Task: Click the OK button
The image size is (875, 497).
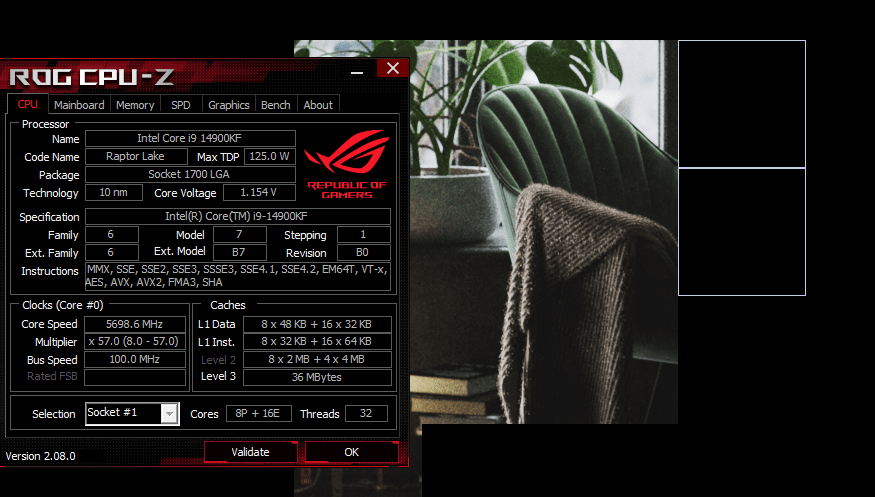Action: click(352, 452)
